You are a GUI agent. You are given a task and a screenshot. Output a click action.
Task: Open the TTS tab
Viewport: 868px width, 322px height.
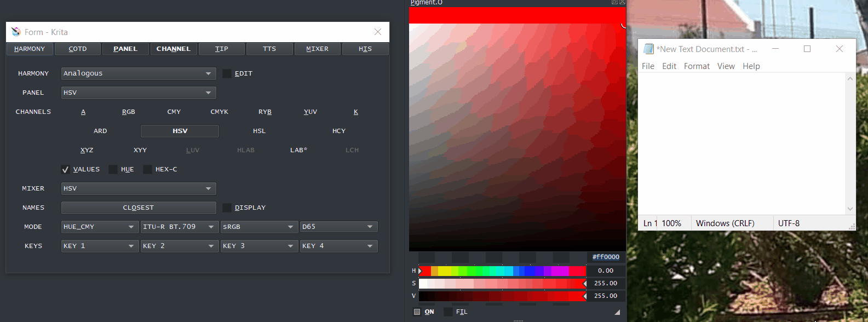coord(269,49)
